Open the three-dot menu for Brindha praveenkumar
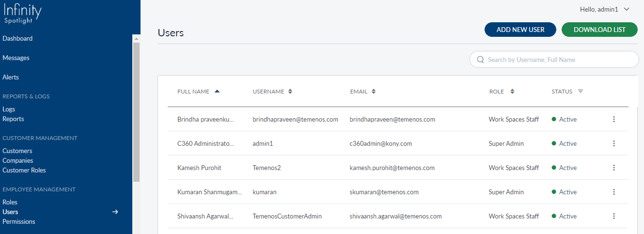The height and width of the screenshot is (234, 644). 614,119
